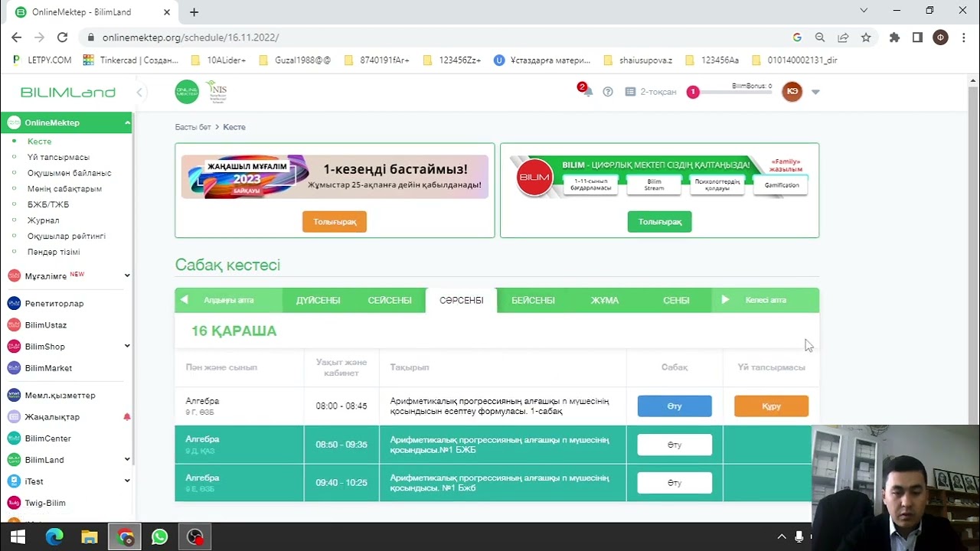Click the notification bell icon in header
The height and width of the screenshot is (551, 980).
click(x=587, y=92)
